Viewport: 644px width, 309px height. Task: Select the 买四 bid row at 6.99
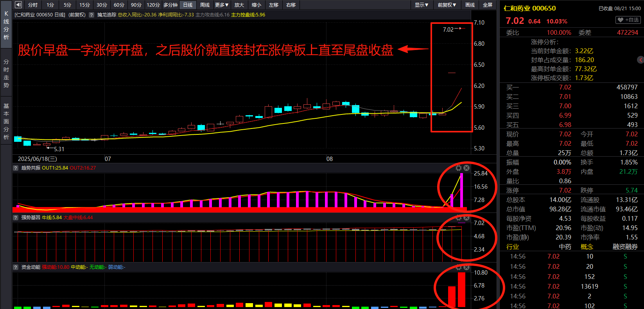click(572, 116)
